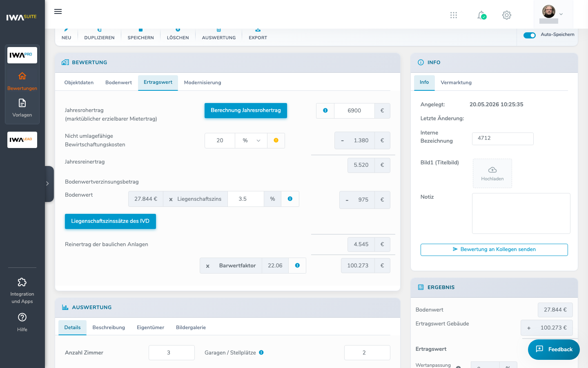The height and width of the screenshot is (368, 588).
Task: Show info for Barwertfaktor
Action: [297, 265]
